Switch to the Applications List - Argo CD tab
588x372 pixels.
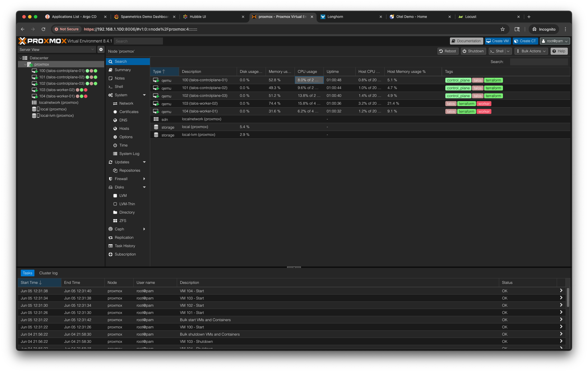click(74, 17)
